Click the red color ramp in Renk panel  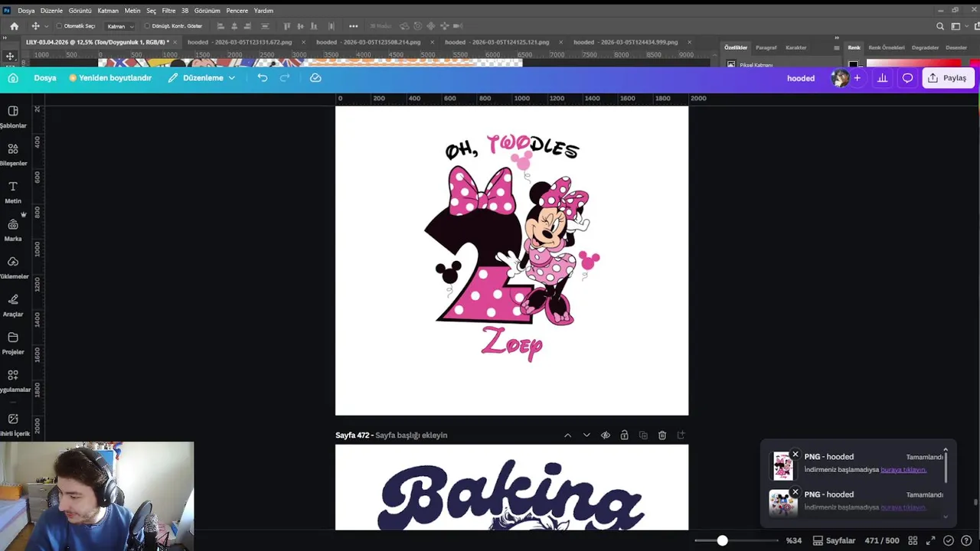[x=913, y=64]
